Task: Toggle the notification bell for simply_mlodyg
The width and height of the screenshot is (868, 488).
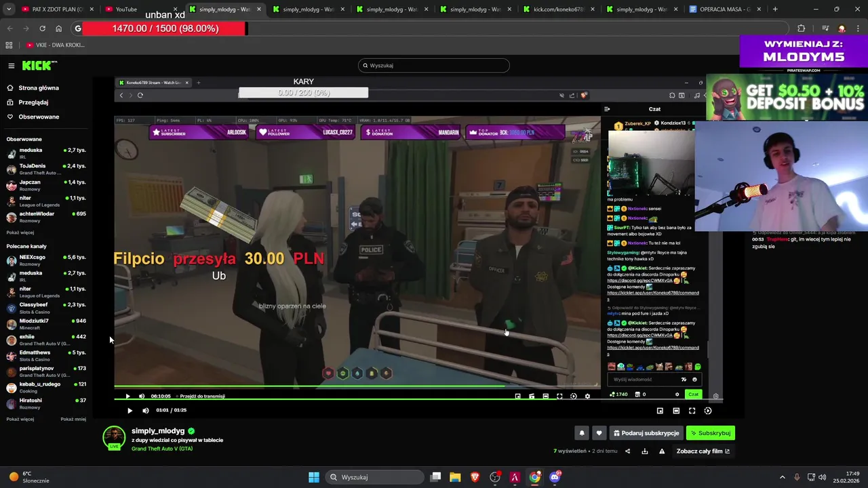Action: pos(582,433)
